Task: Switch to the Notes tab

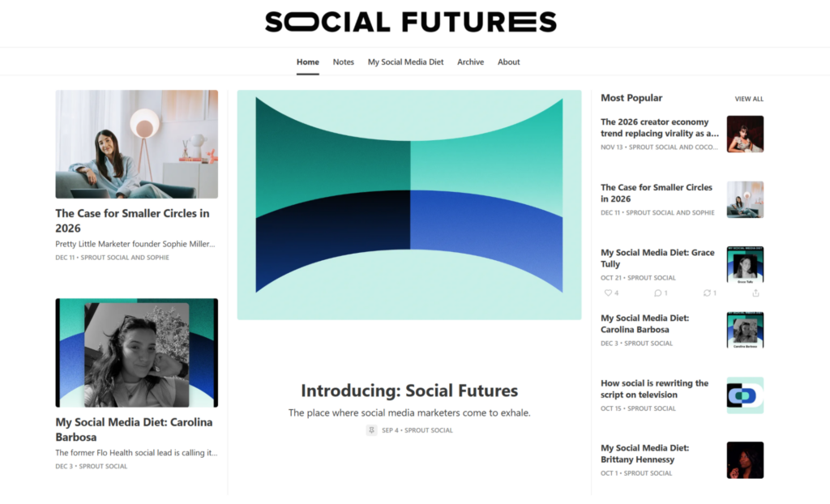Action: (343, 62)
